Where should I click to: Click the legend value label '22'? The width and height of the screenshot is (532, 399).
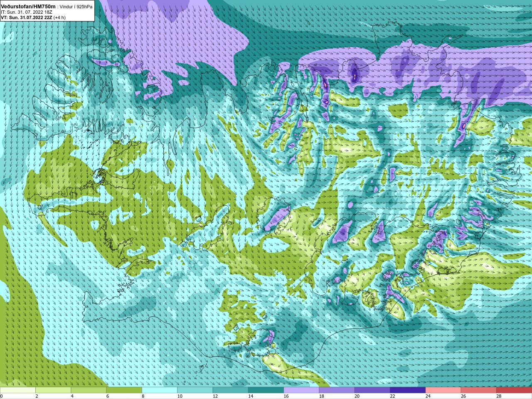point(392,396)
